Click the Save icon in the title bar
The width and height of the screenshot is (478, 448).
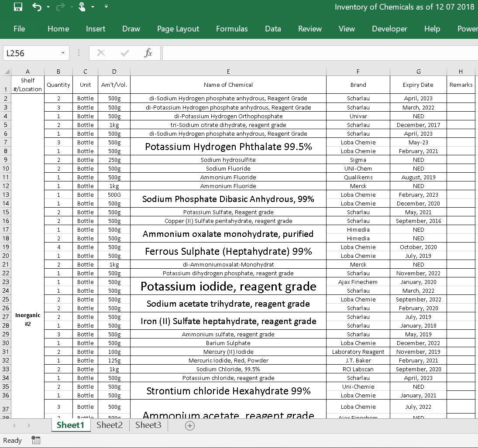pyautogui.click(x=18, y=7)
